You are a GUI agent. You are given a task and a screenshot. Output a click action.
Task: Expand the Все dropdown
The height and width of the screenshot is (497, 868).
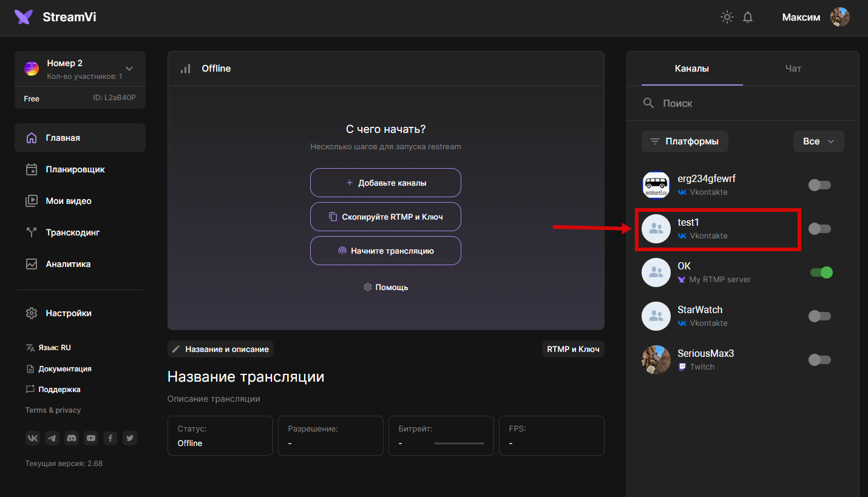click(819, 141)
